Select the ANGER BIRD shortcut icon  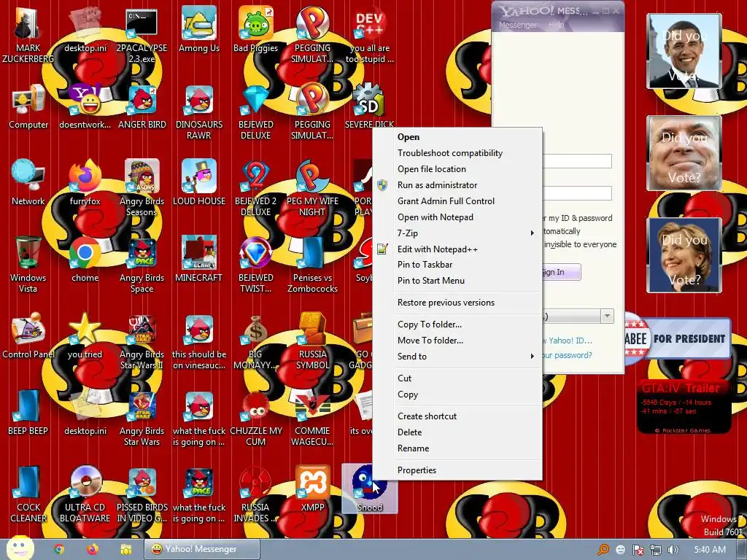tap(142, 106)
